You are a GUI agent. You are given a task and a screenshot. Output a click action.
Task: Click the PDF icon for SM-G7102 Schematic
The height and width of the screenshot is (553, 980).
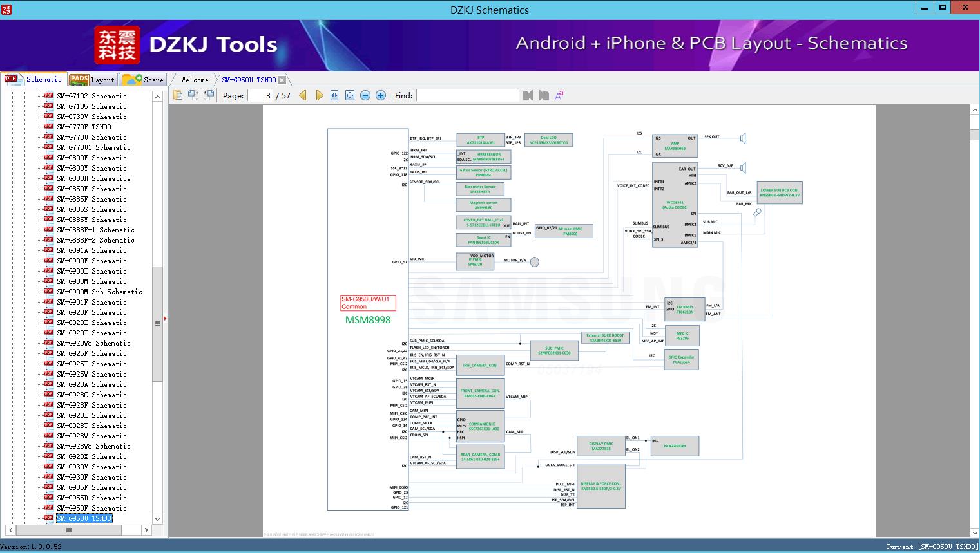pyautogui.click(x=48, y=96)
